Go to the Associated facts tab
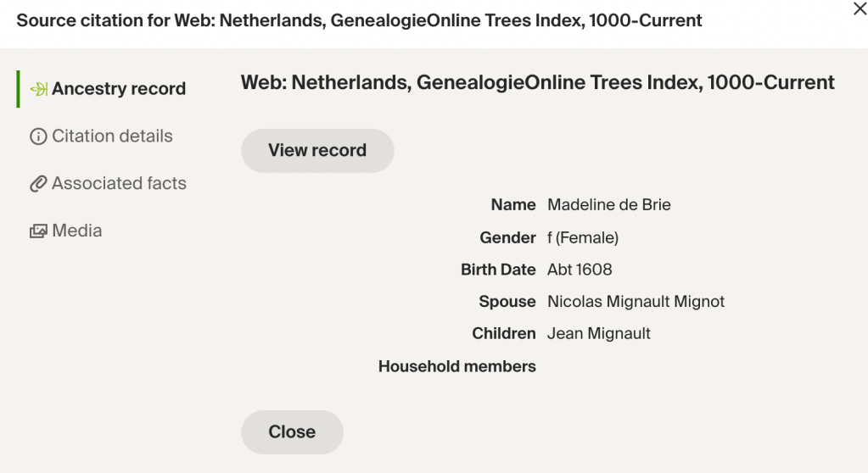The image size is (868, 473). point(119,184)
